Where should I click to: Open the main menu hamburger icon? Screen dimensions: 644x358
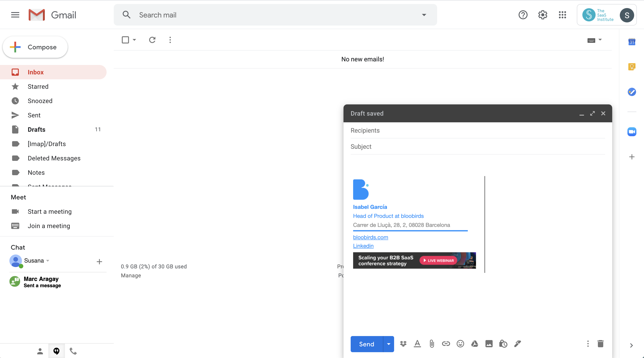click(15, 15)
